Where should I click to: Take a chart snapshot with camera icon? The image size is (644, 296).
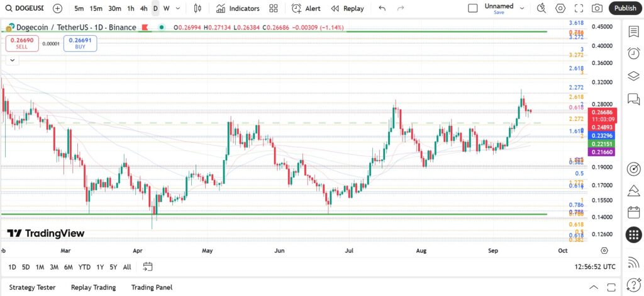[597, 8]
